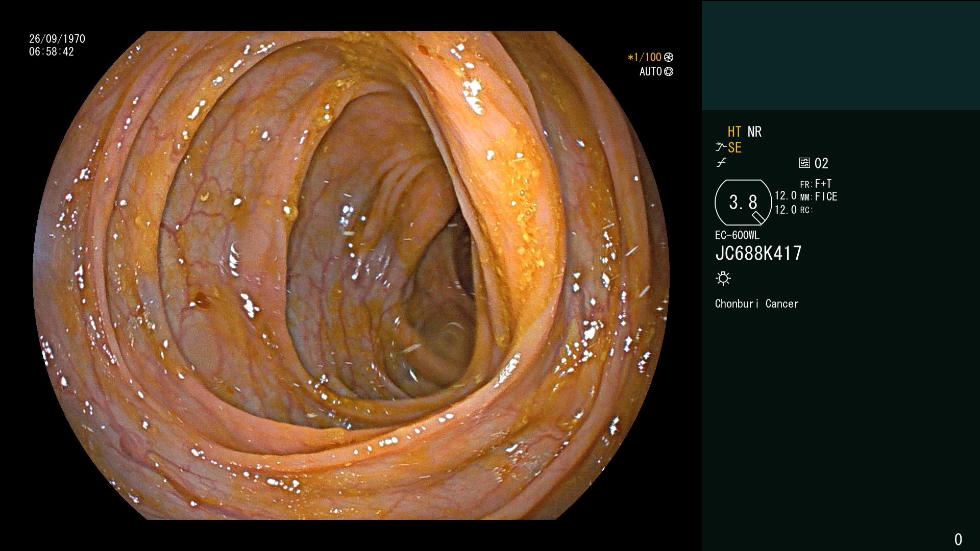
Task: Click the lower 12.0 value
Action: tap(786, 210)
